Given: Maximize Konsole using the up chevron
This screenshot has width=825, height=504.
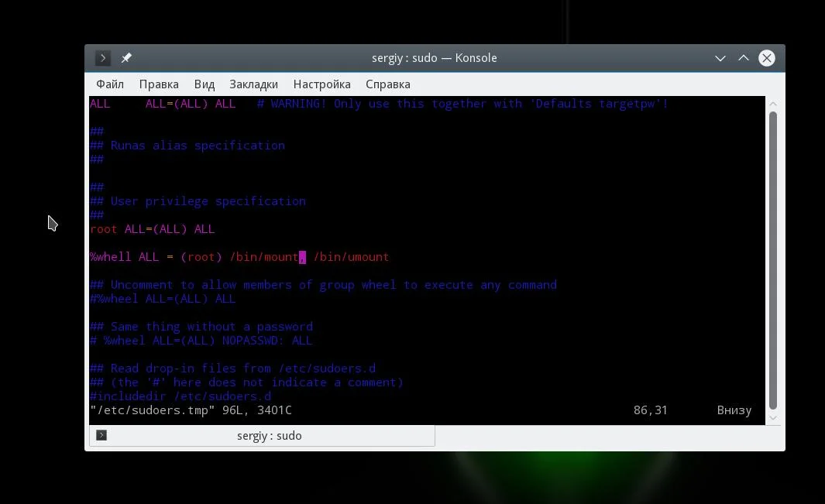Looking at the screenshot, I should [744, 58].
